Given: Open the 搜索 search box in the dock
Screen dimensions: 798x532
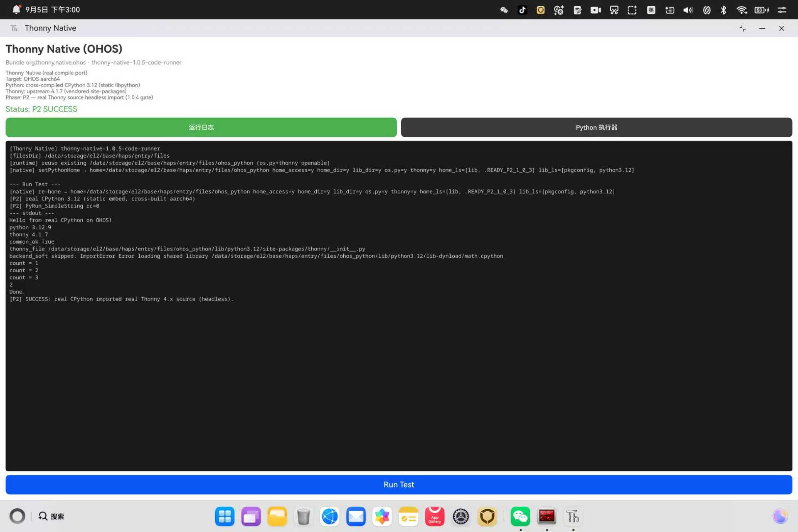Looking at the screenshot, I should [x=52, y=516].
